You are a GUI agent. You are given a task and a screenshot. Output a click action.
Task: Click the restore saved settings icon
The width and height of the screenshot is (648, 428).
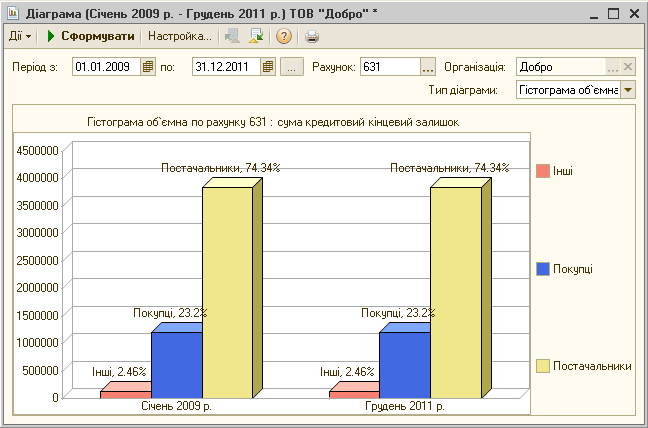(232, 36)
